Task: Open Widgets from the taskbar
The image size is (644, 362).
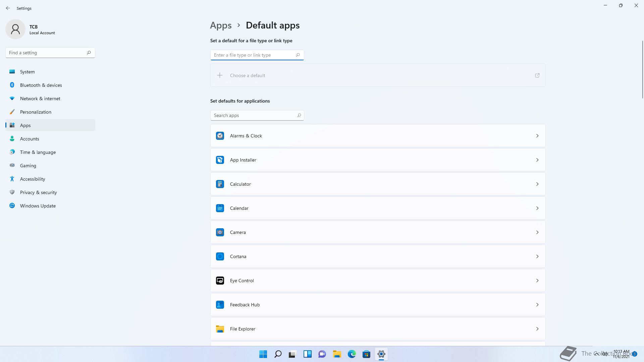Action: [308, 354]
